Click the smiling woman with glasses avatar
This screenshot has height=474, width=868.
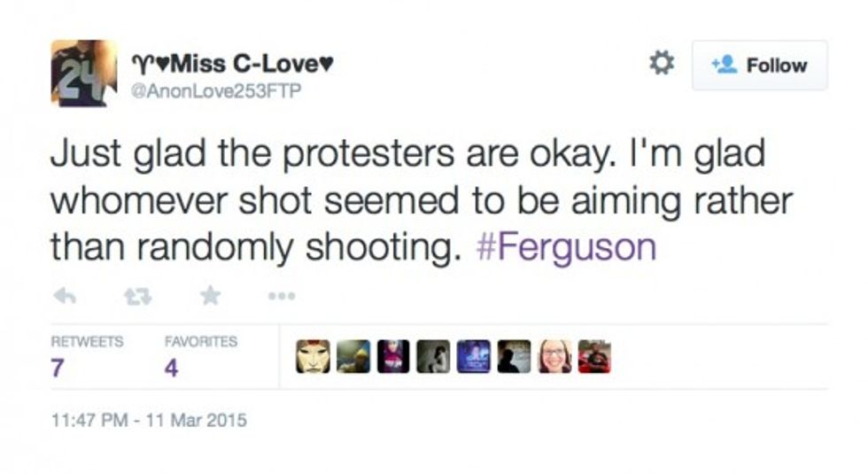(x=554, y=357)
